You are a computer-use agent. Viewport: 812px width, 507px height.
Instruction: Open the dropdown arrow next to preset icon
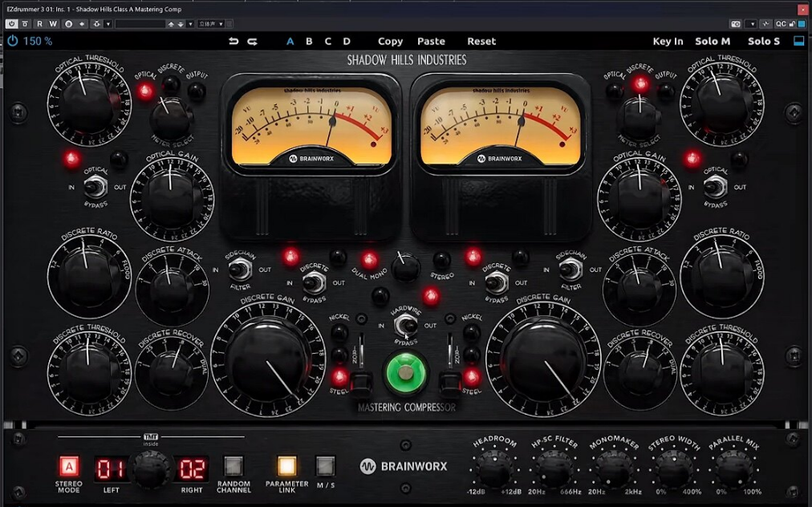pos(108,24)
